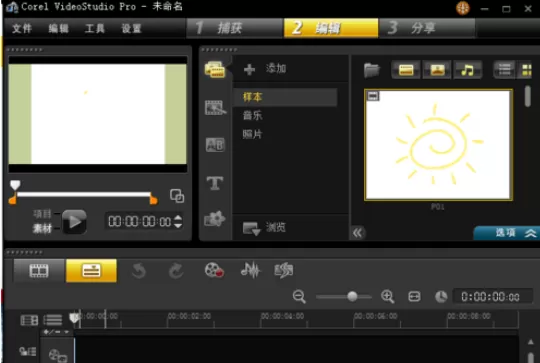
Task: Switch to timeline view
Action: [91, 271]
